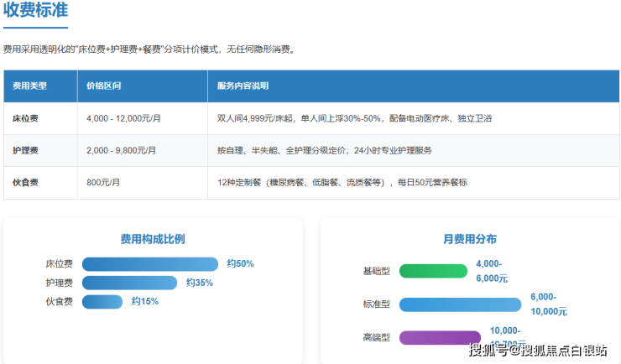Select the 服务内容说明 column header

click(243, 86)
